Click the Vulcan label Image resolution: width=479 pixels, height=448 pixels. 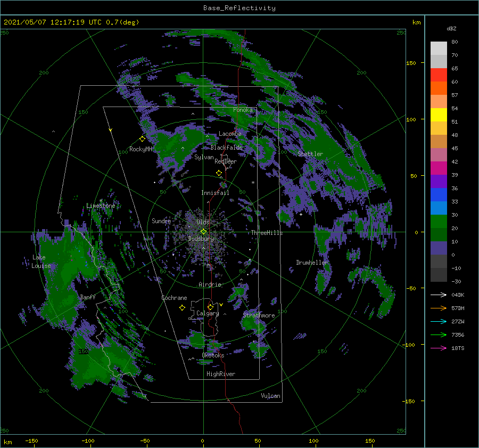(x=270, y=396)
